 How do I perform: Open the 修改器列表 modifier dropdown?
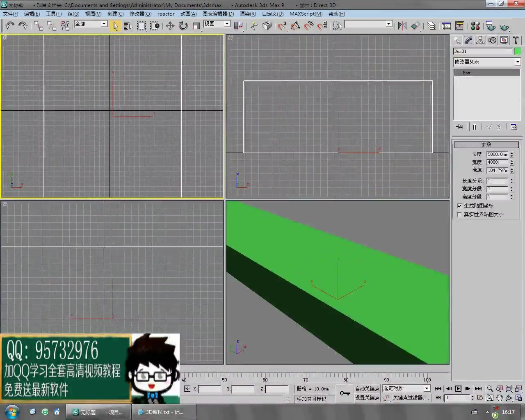click(517, 62)
